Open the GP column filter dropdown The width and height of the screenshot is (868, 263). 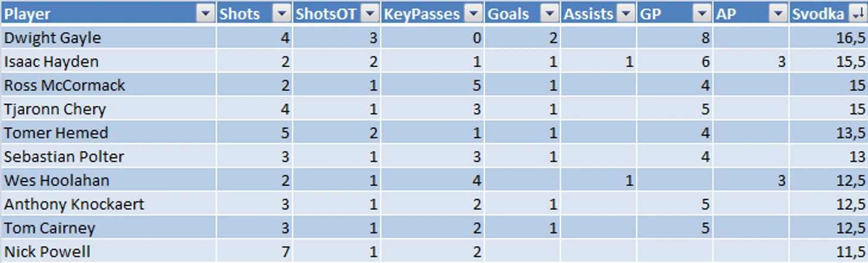[x=702, y=14]
